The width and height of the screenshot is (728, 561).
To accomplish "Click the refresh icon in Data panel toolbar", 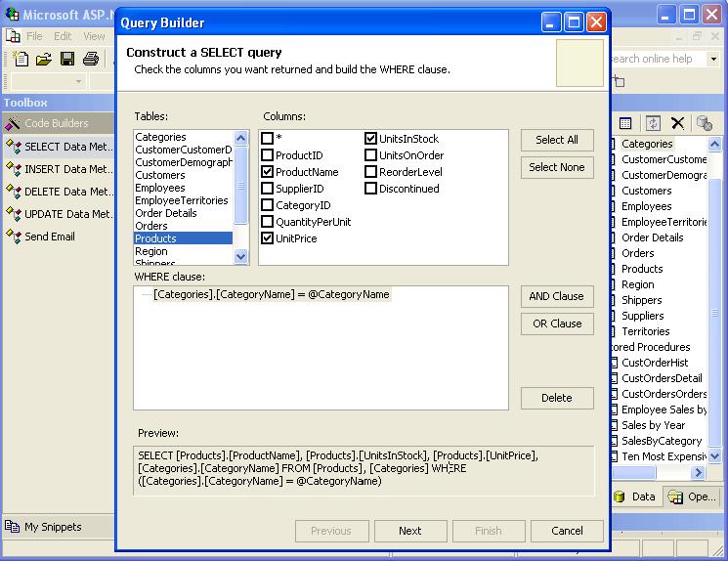I will click(653, 123).
